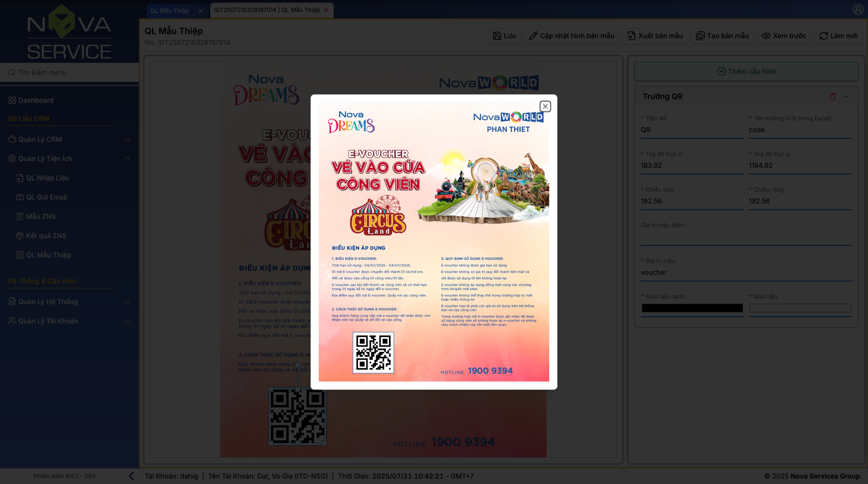The image size is (868, 484).
Task: Edit Toạ độ trục x field 183.92
Action: pos(692,166)
